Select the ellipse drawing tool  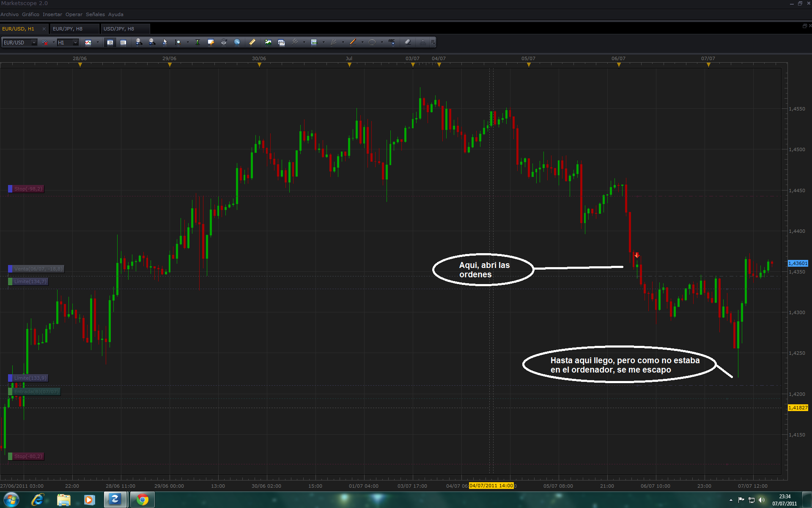tap(372, 42)
